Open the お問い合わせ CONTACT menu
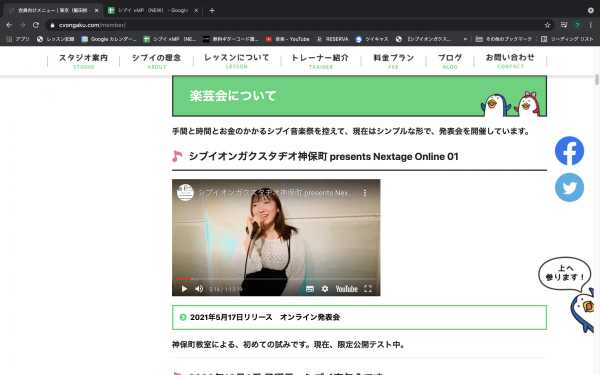 coord(510,61)
